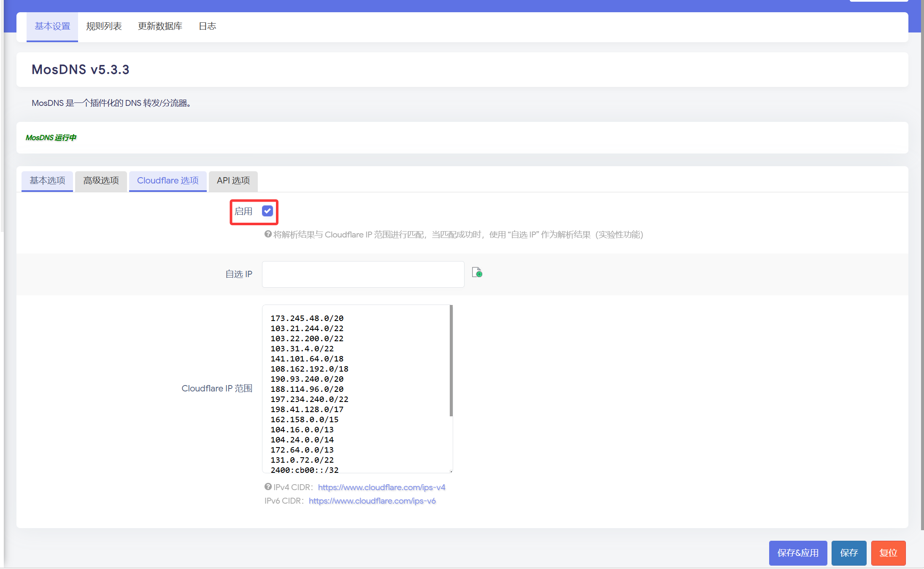Open the 规则列表 tab
Image resolution: width=924 pixels, height=569 pixels.
point(104,26)
